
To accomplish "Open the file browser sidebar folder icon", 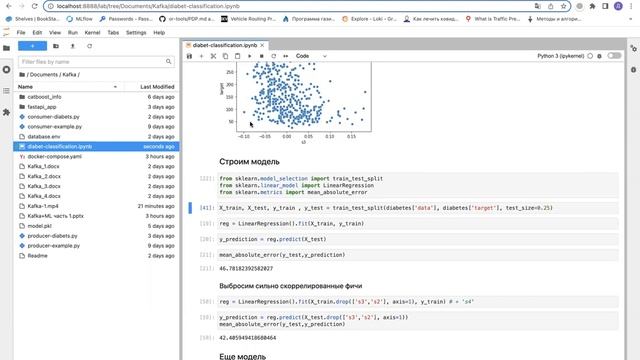I will (x=6, y=48).
